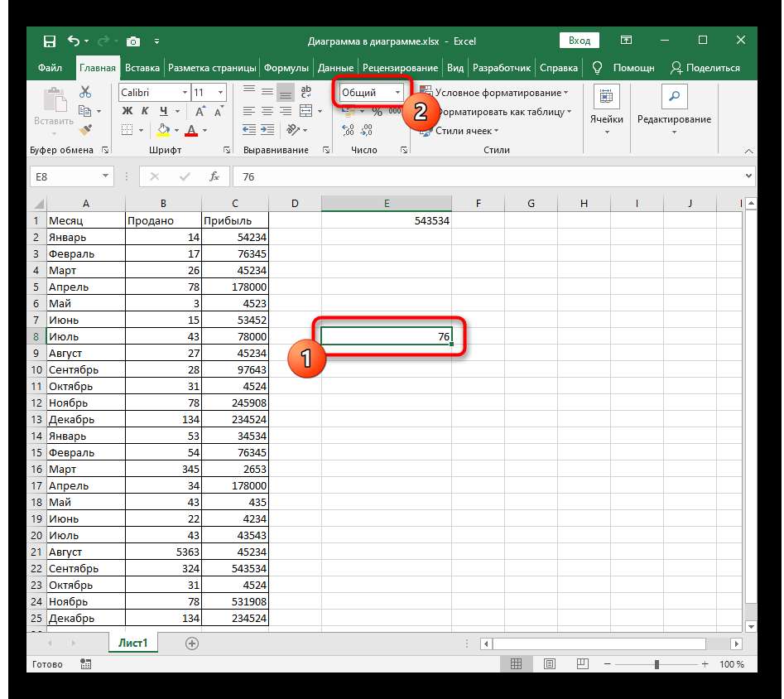The height and width of the screenshot is (699, 784).
Task: Increase decimal places
Action: tap(348, 130)
